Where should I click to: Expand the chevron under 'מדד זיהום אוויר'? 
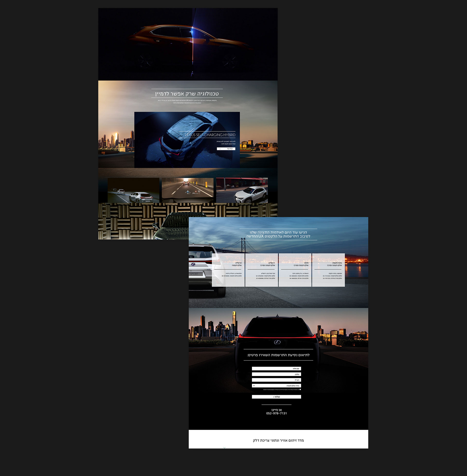pyautogui.click(x=225, y=448)
